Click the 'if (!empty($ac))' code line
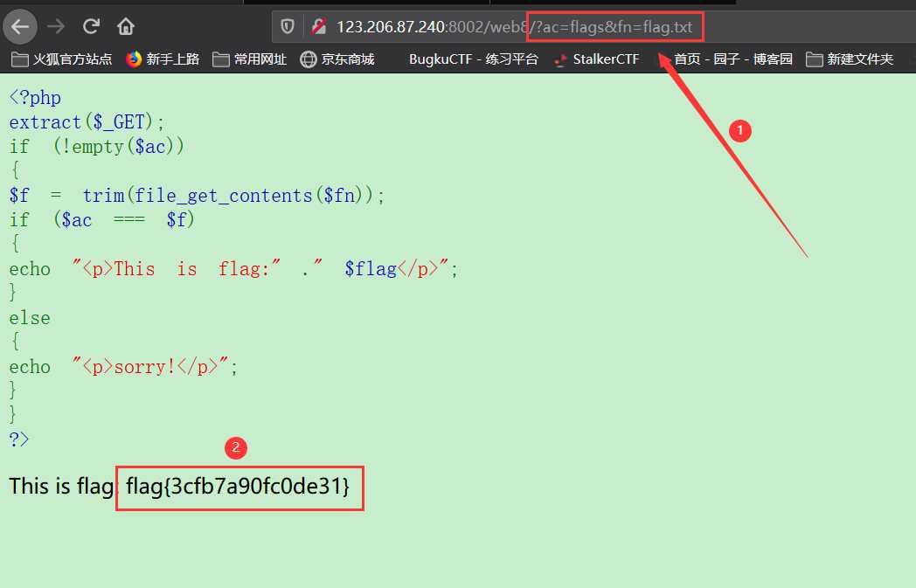The width and height of the screenshot is (916, 588). pos(96,147)
